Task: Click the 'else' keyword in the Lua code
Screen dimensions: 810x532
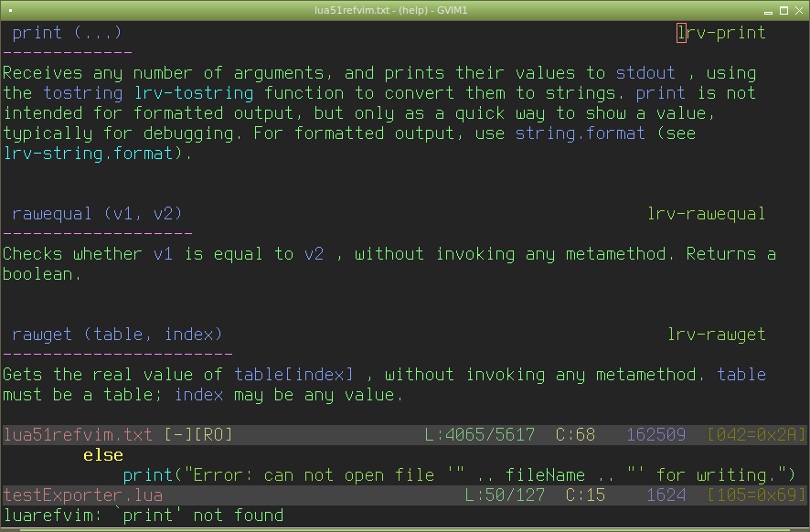Action: point(102,455)
